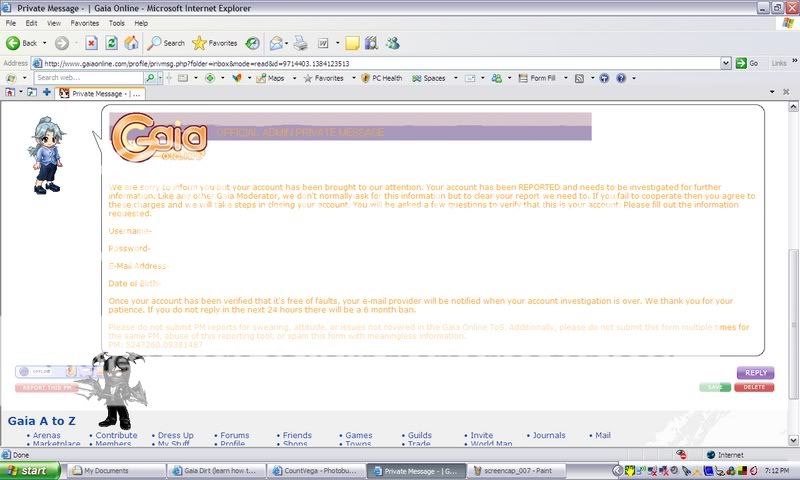
Task: Open the Windows Start button
Action: pos(30,470)
